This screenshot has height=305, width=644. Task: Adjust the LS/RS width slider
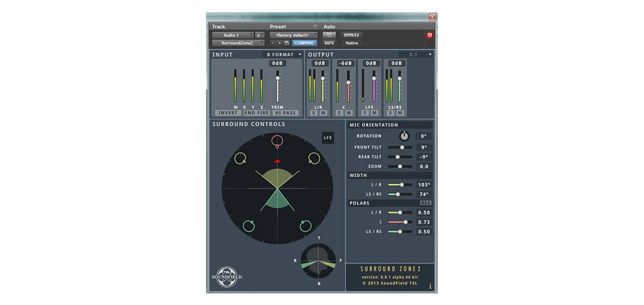pyautogui.click(x=398, y=194)
